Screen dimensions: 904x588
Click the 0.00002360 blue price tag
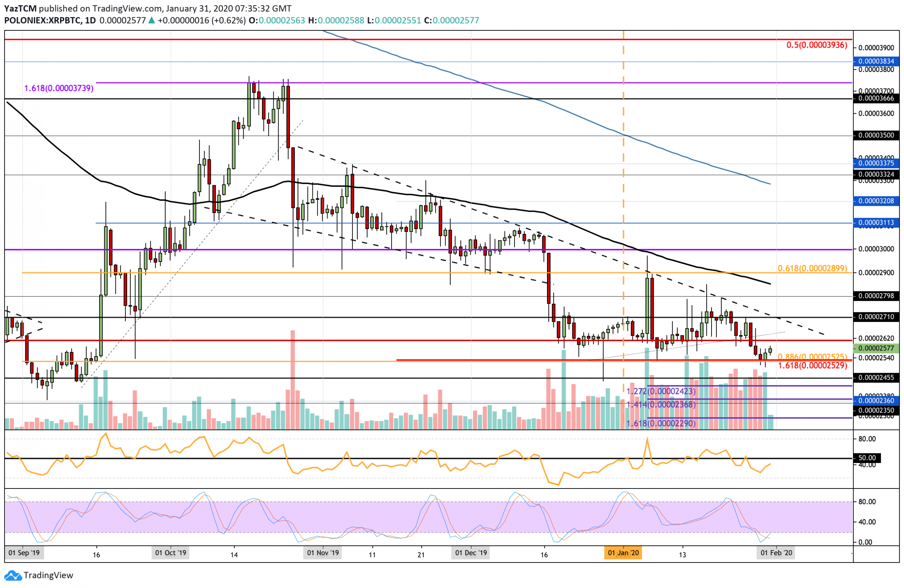pyautogui.click(x=876, y=401)
